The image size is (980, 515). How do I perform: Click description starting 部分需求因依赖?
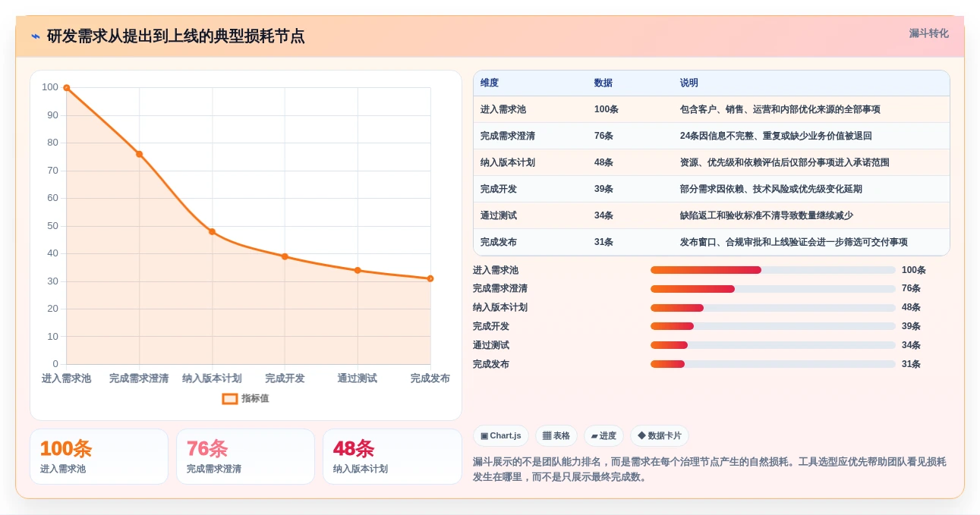tap(771, 189)
